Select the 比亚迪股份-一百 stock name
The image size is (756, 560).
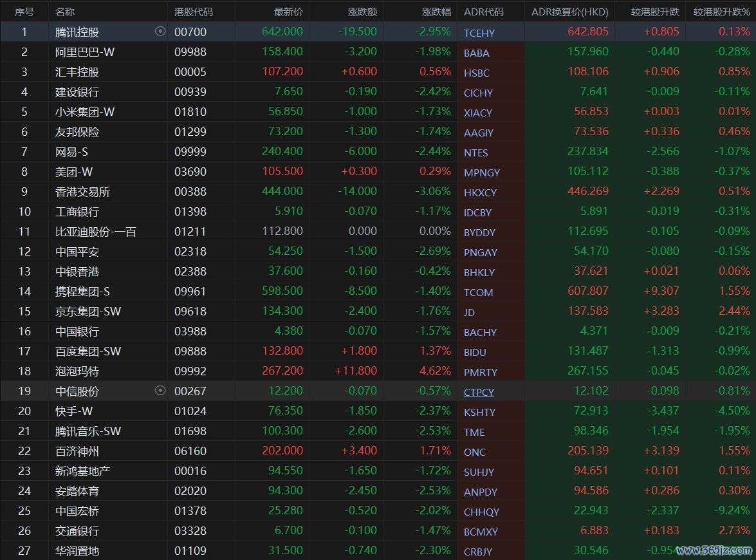[95, 232]
